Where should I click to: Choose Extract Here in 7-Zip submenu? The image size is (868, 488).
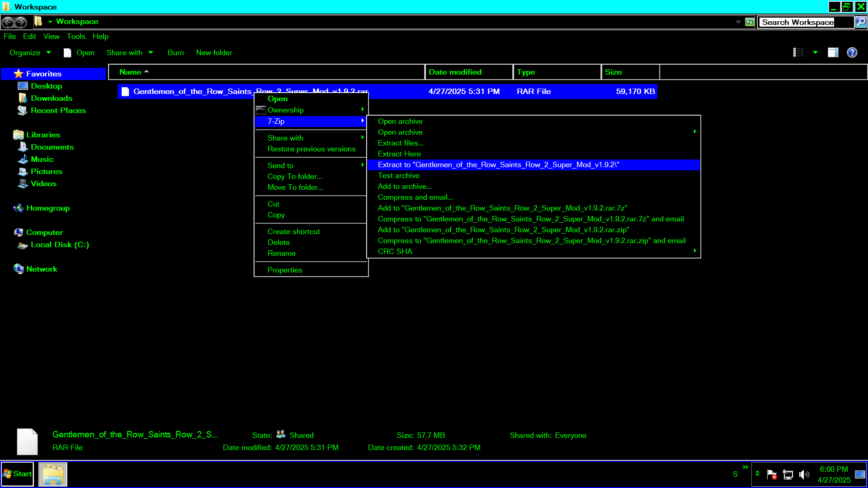pos(533,154)
